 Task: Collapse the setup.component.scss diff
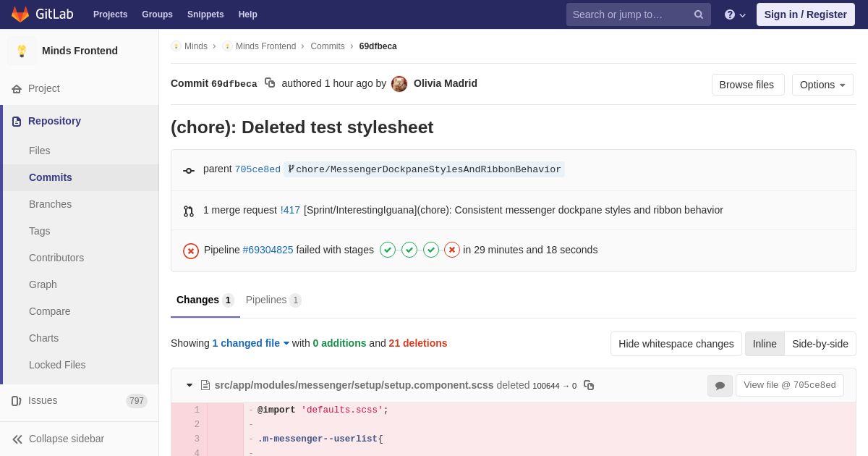pos(190,385)
